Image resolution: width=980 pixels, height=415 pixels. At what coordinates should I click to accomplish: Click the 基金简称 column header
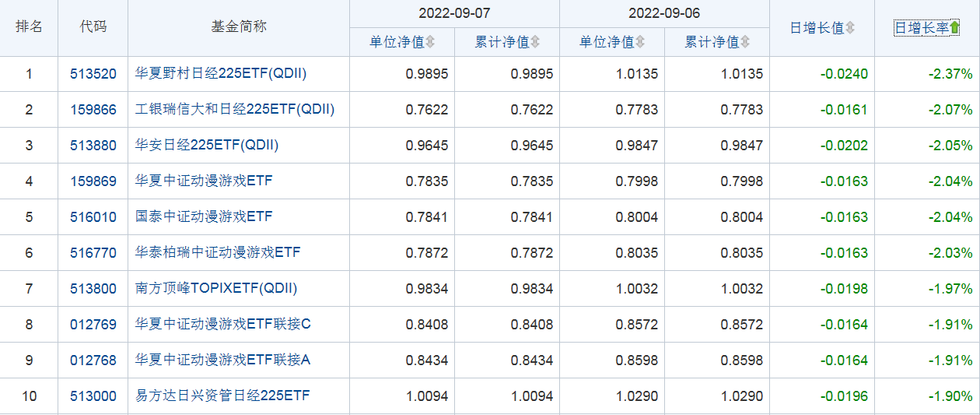239,26
